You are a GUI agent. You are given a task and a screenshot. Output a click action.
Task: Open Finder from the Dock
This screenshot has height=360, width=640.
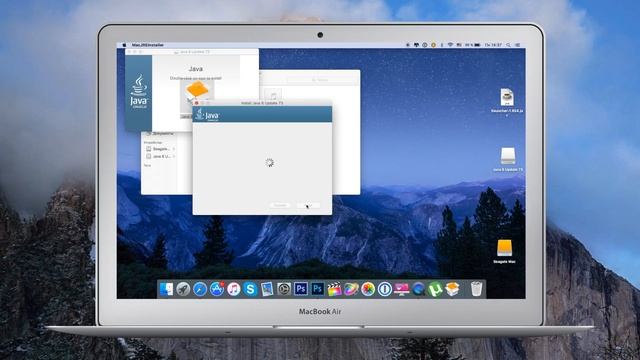(166, 289)
